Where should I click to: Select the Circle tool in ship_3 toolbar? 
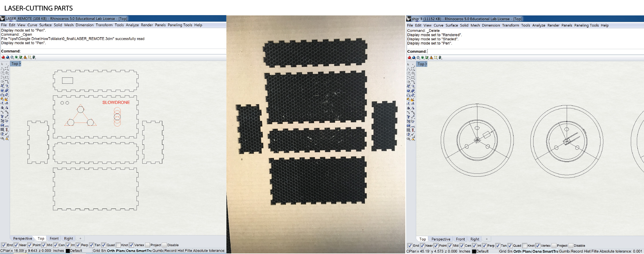point(408,73)
